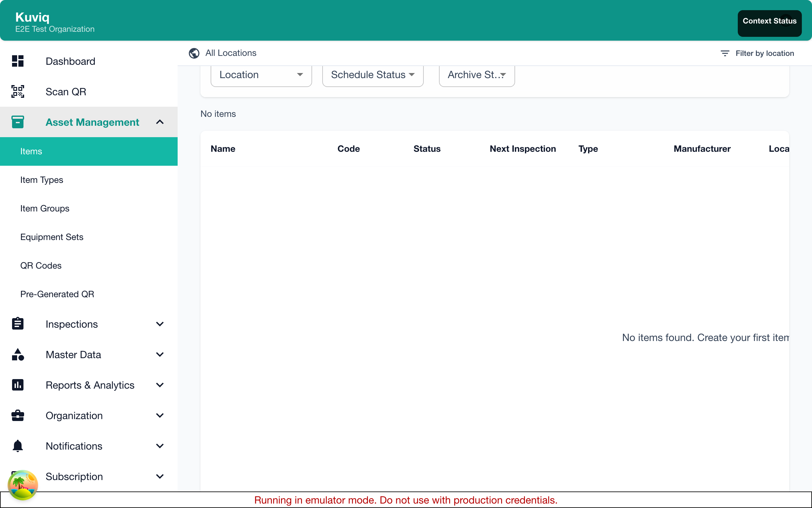Expand the Subscription chevron
This screenshot has width=812, height=508.
160,477
